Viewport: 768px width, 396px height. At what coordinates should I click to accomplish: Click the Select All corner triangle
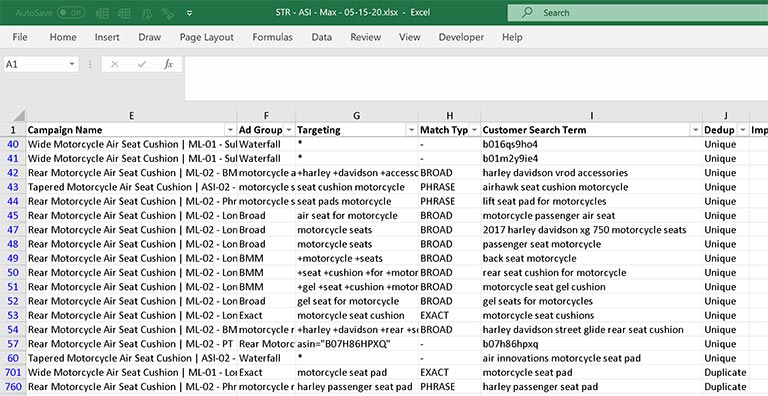pos(18,116)
